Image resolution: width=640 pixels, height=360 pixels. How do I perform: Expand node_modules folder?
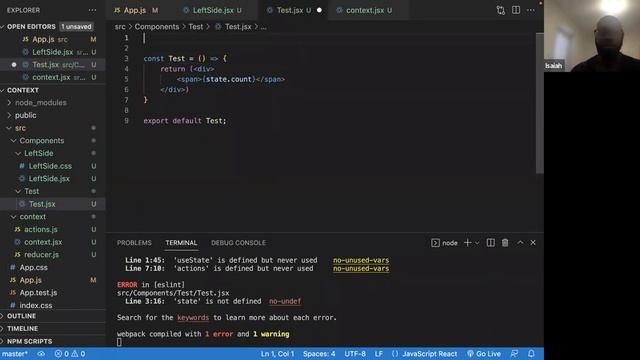[x=40, y=103]
